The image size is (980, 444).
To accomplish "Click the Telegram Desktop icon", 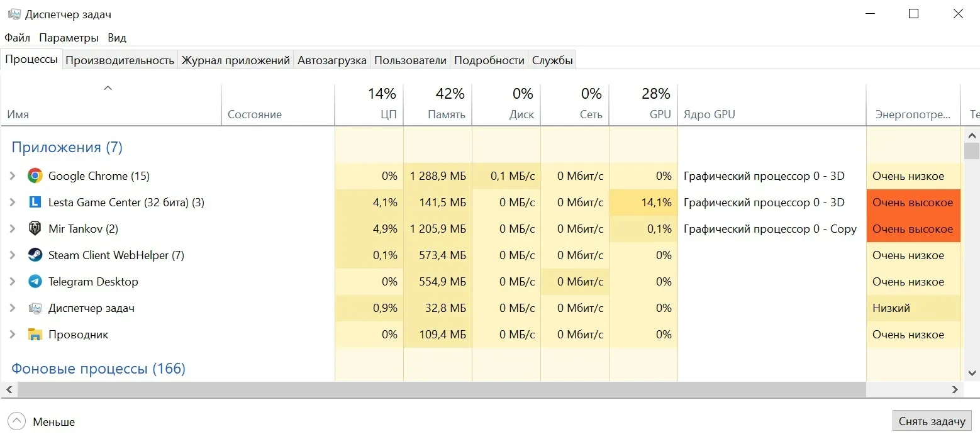I will pyautogui.click(x=35, y=282).
